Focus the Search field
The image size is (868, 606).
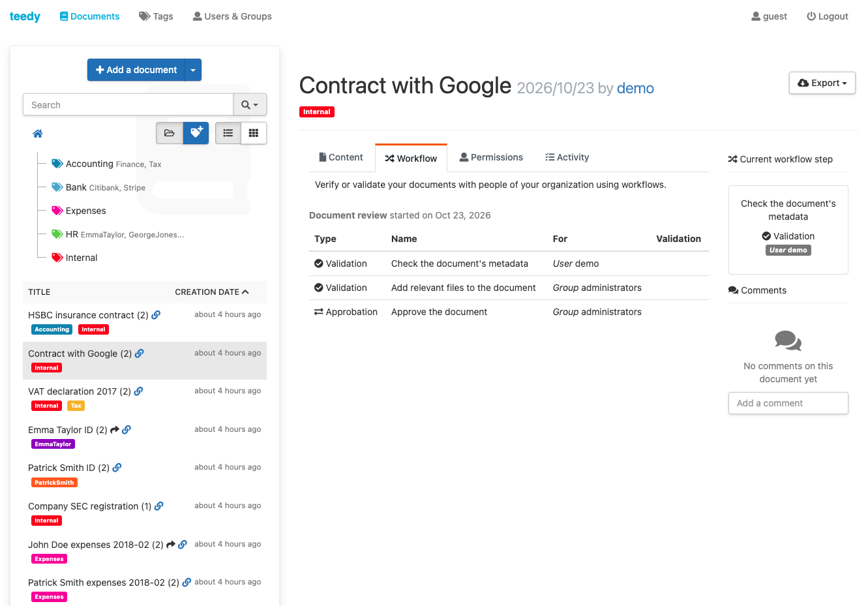128,104
